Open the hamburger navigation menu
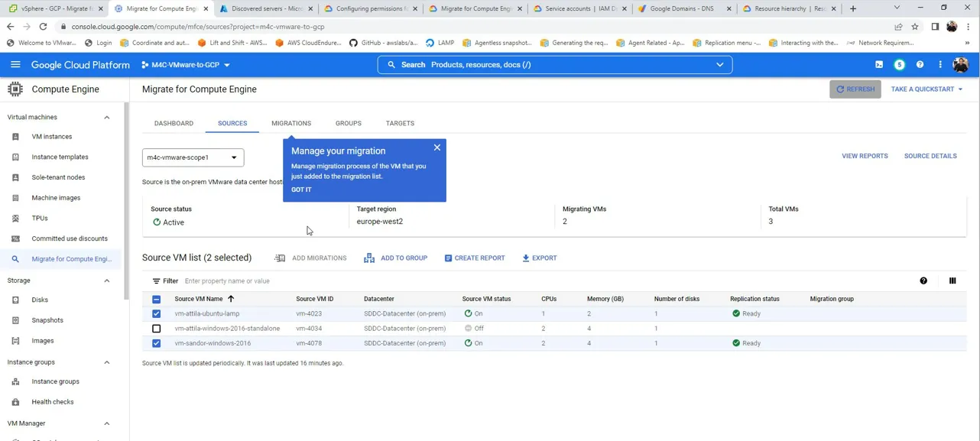 coord(15,65)
